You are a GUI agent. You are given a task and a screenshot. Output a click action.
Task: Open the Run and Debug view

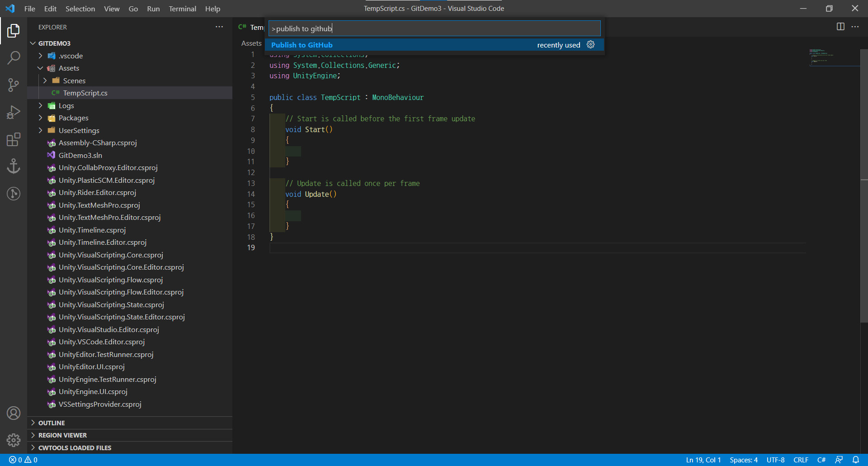coord(14,112)
